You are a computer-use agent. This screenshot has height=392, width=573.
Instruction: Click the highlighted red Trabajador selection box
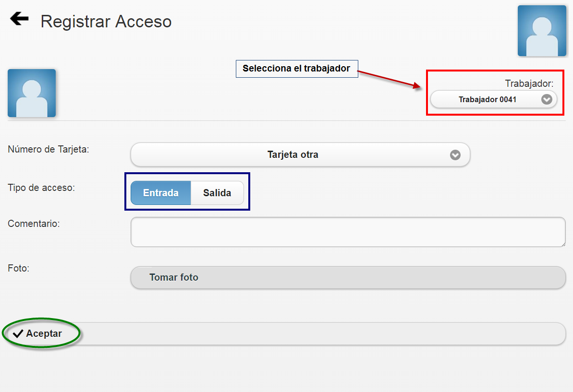pos(495,93)
